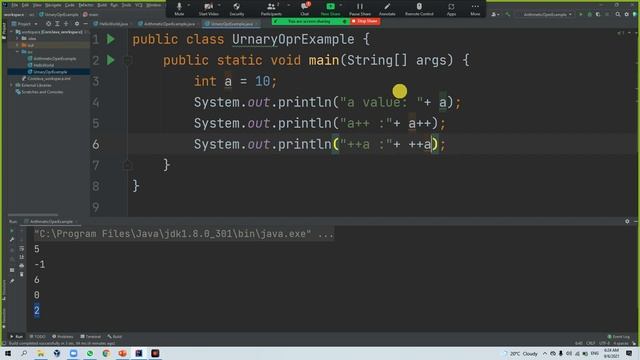The width and height of the screenshot is (640, 360).
Task: Toggle soft-wrap icon in Run panel
Action: [22, 249]
